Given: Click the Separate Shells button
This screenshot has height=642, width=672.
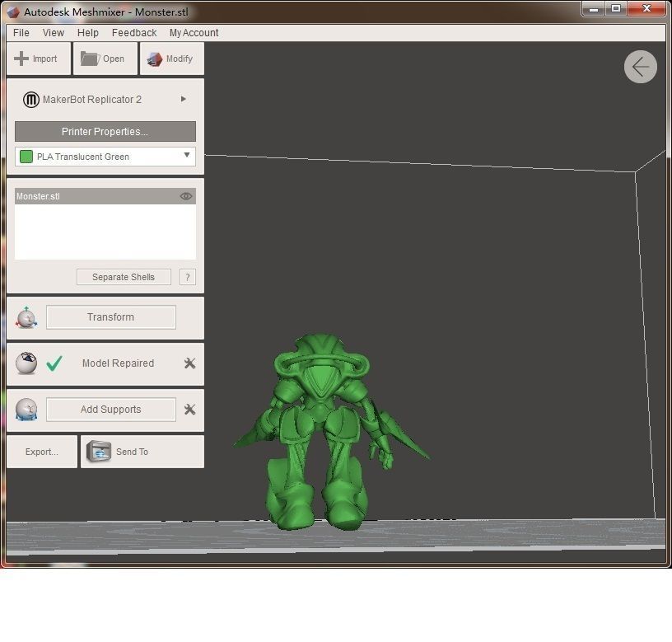Looking at the screenshot, I should coord(124,277).
